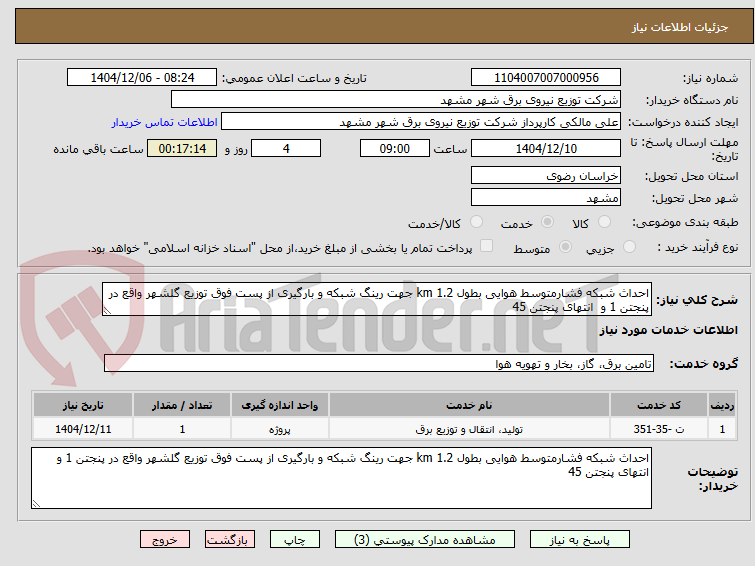The height and width of the screenshot is (566, 755).
Task: Click the پروژه unit cell
Action: pos(280,429)
